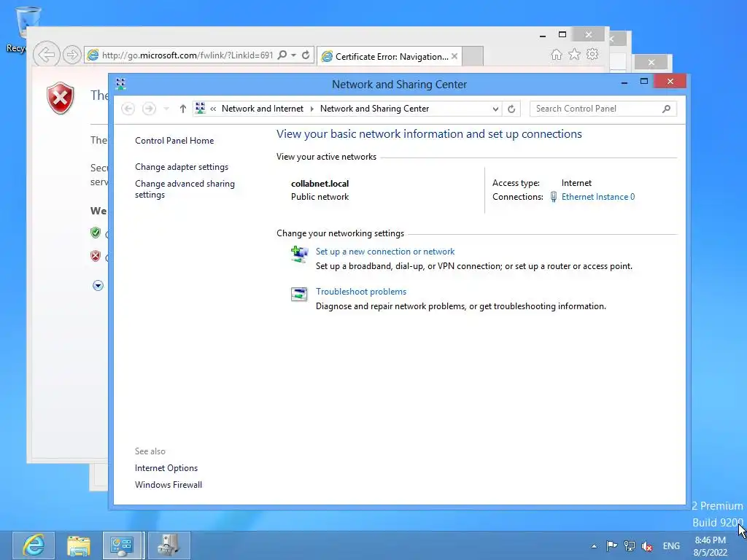Viewport: 747px width, 560px height.
Task: Click the server tool taskbar icon
Action: pyautogui.click(x=169, y=545)
